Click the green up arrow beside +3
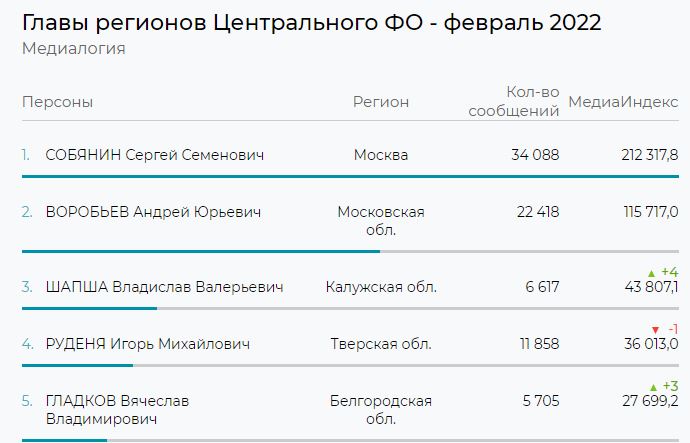690x443 pixels. (653, 388)
